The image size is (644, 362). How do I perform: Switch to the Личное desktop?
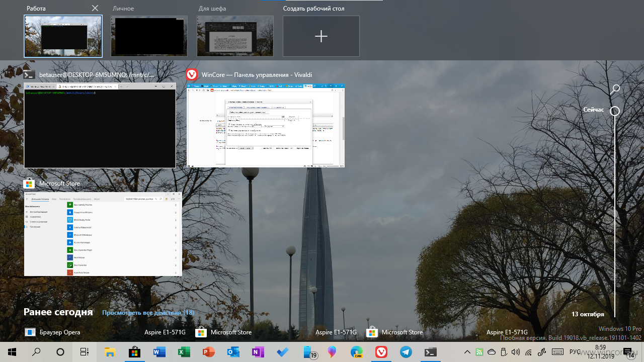click(149, 36)
